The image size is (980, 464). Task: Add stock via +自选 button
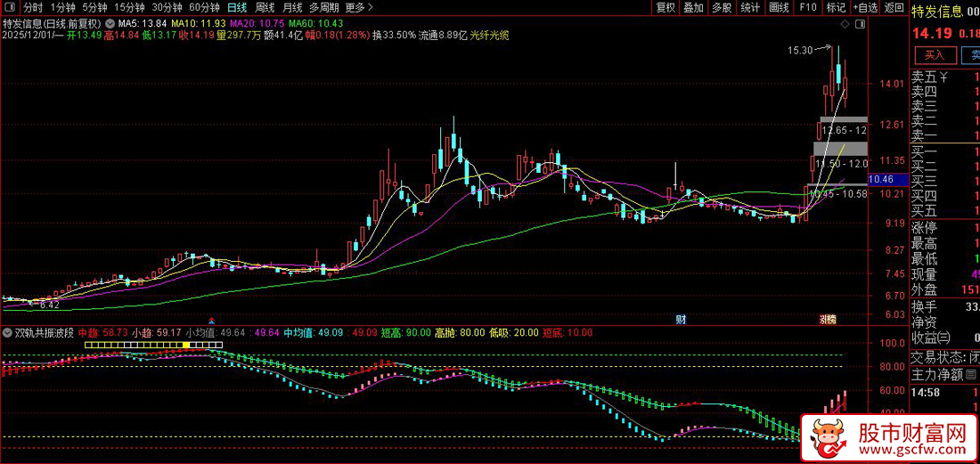click(865, 7)
